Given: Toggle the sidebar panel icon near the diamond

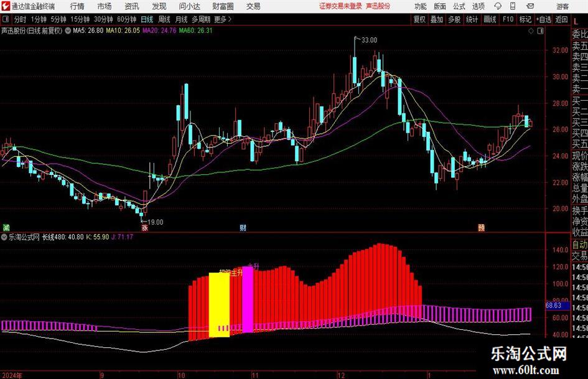Looking at the screenshot, I should [x=540, y=31].
